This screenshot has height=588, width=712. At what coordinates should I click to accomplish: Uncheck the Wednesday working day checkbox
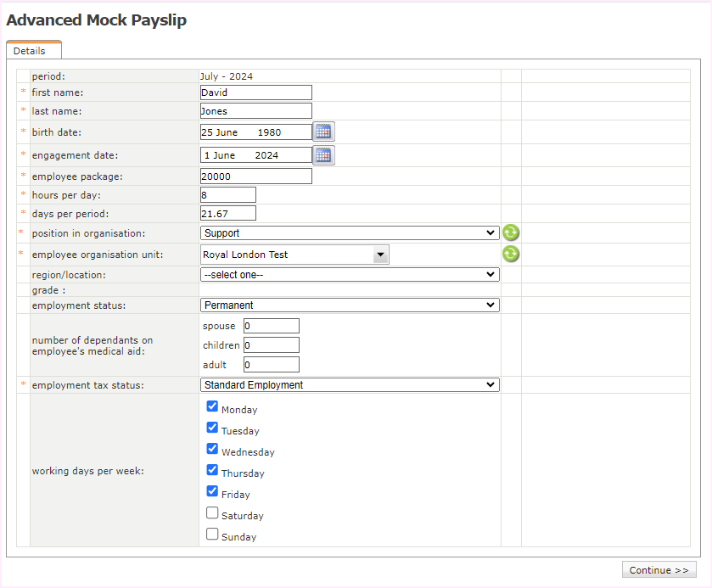(x=212, y=449)
